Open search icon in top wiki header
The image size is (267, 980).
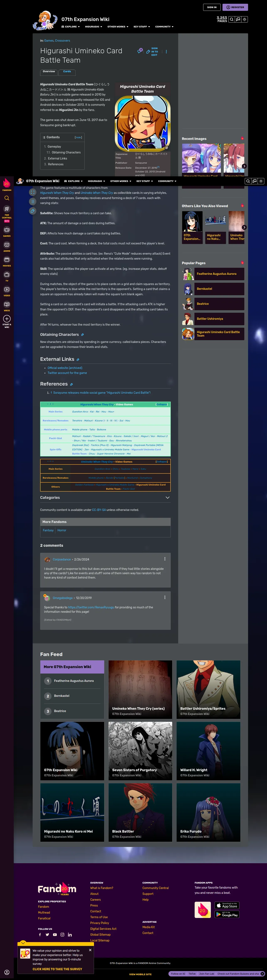231,19
